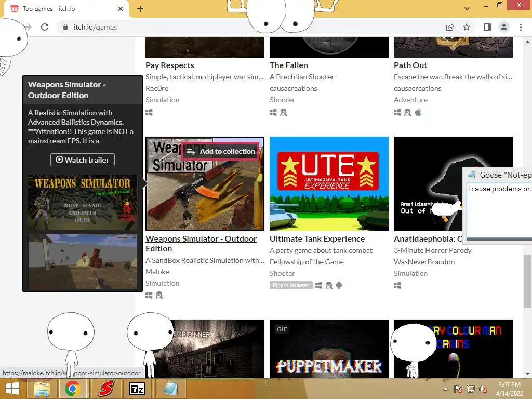Image resolution: width=532 pixels, height=399 pixels.
Task: Open author Maloke's page
Action: 157,272
